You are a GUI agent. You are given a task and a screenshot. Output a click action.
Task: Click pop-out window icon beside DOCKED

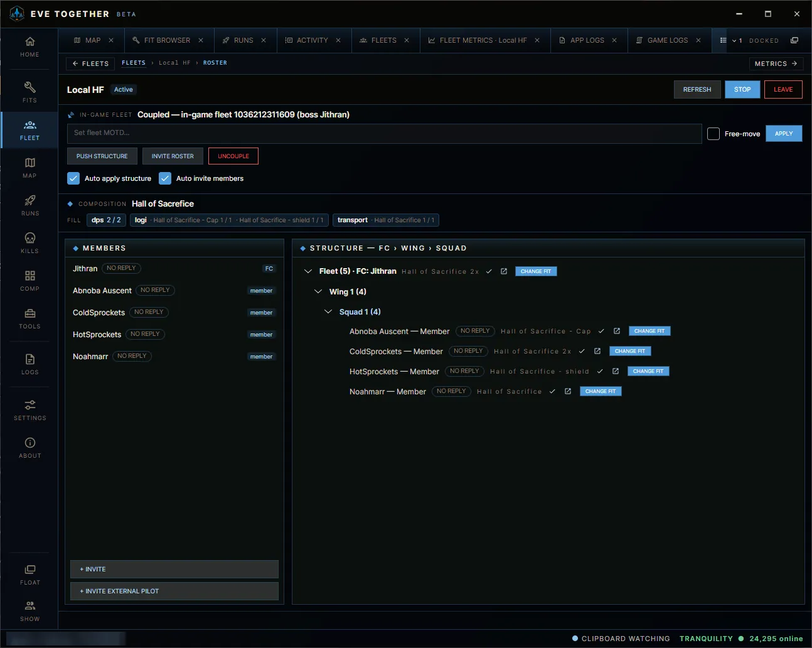794,40
